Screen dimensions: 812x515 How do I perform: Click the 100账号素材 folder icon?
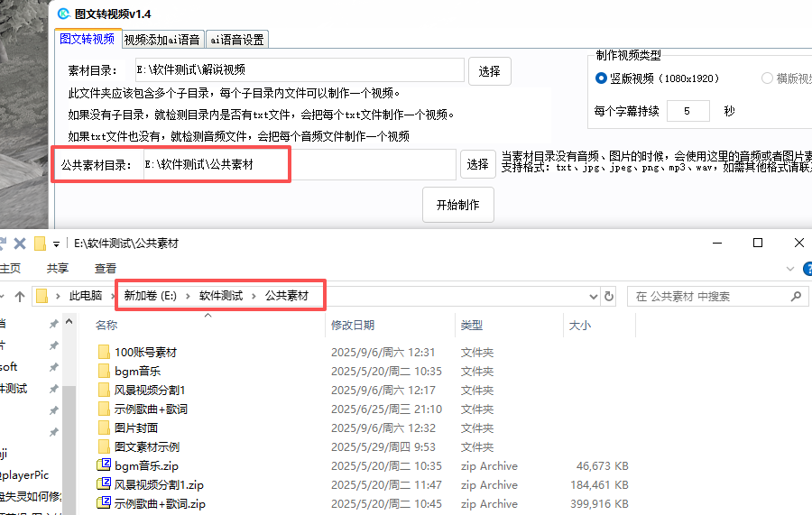[104, 353]
